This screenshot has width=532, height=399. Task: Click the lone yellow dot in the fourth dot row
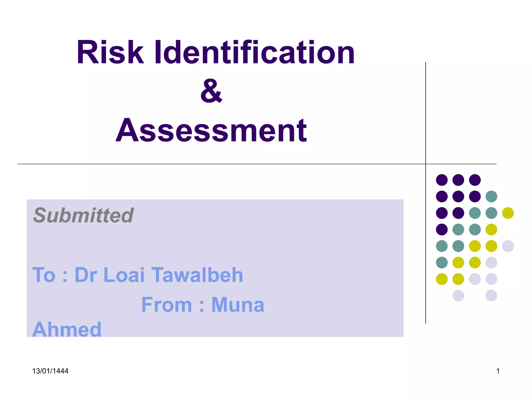click(x=491, y=229)
